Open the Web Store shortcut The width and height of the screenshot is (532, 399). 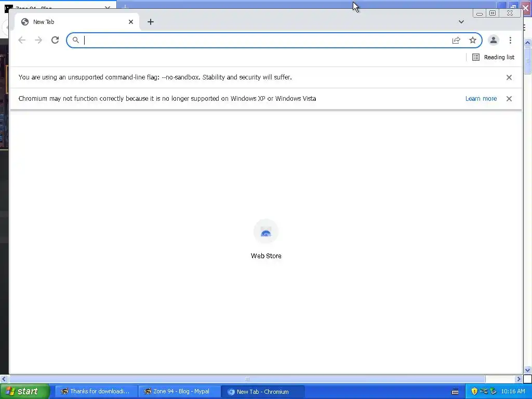pyautogui.click(x=266, y=239)
